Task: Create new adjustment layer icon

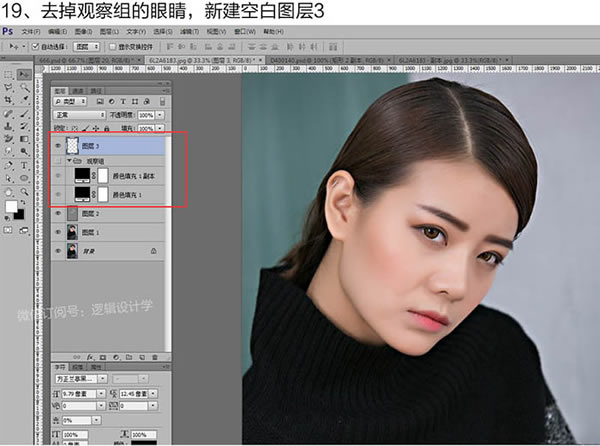Action: [116, 357]
